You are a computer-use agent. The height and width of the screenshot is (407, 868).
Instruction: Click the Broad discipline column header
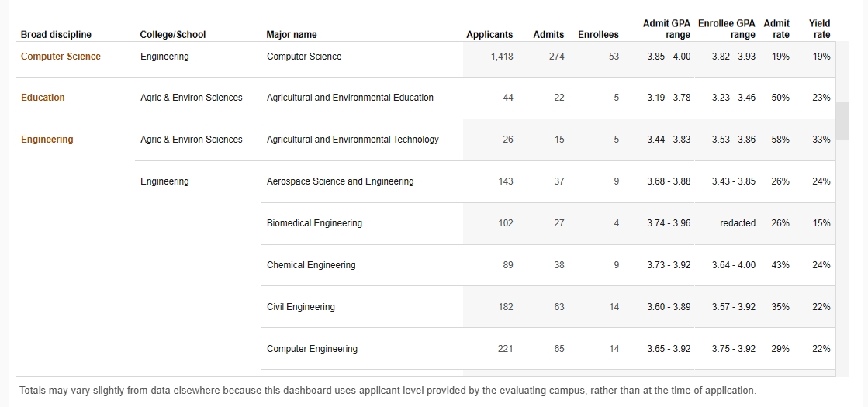coord(56,35)
